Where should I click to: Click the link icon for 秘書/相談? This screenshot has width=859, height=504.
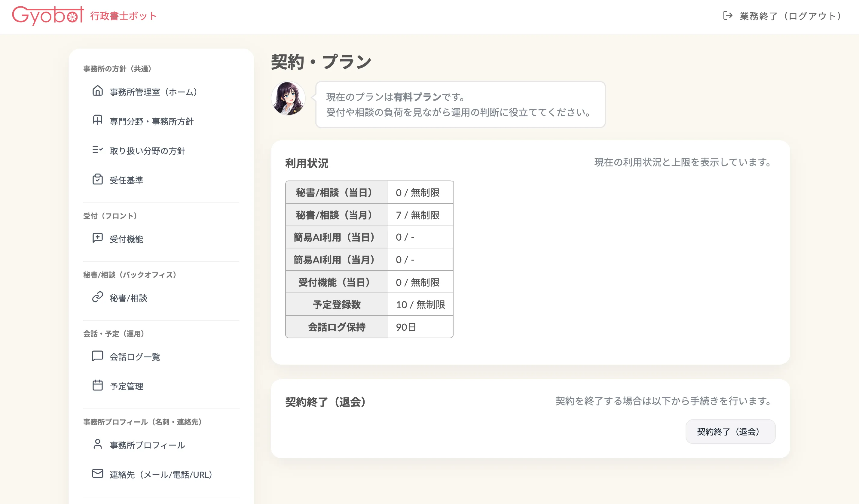click(x=97, y=297)
